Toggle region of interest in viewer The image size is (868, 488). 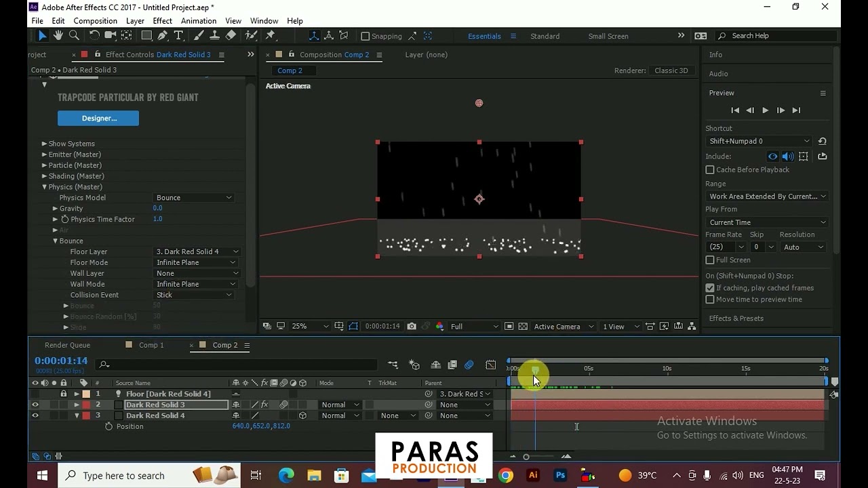(509, 327)
